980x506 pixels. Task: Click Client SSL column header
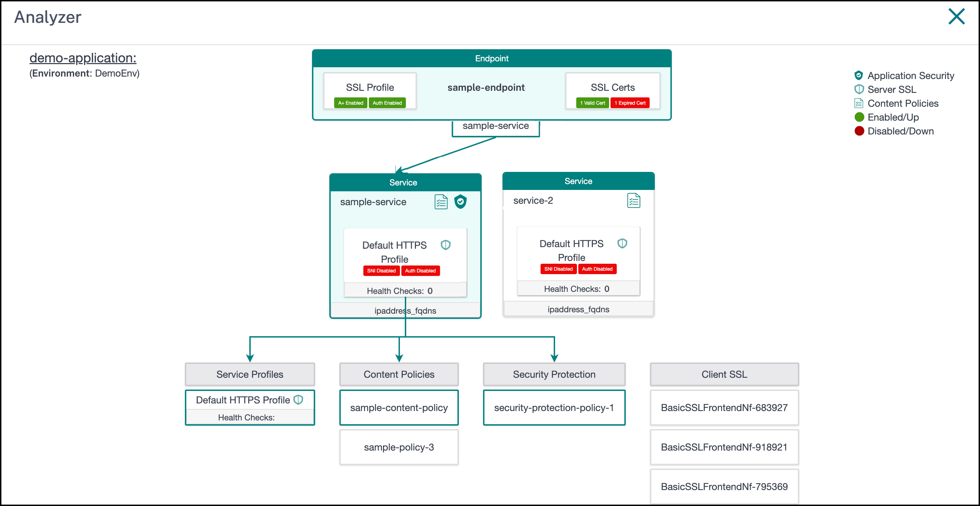[724, 374]
